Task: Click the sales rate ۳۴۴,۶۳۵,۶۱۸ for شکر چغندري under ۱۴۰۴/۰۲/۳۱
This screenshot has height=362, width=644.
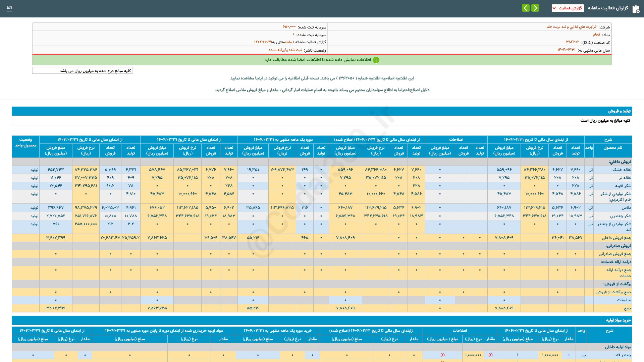Action: click(534, 216)
